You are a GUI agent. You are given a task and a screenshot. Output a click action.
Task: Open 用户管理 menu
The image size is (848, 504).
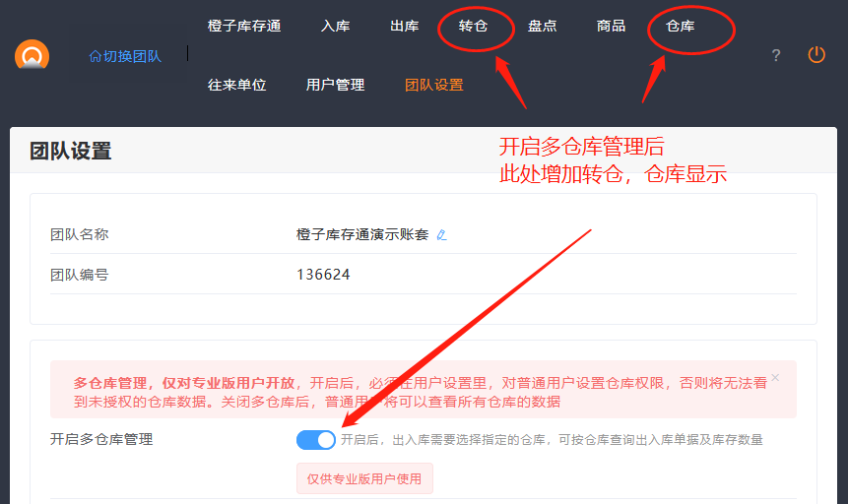(x=335, y=85)
